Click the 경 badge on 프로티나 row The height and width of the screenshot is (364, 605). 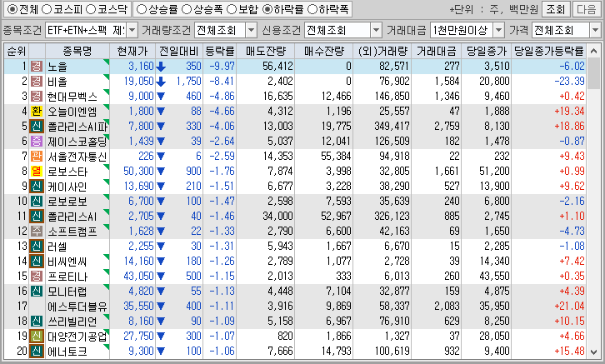click(37, 276)
